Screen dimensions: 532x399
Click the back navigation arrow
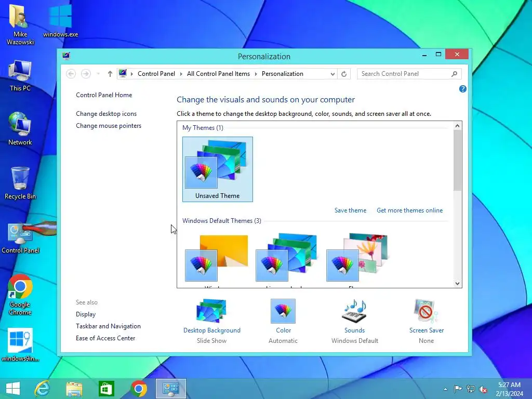(x=71, y=74)
